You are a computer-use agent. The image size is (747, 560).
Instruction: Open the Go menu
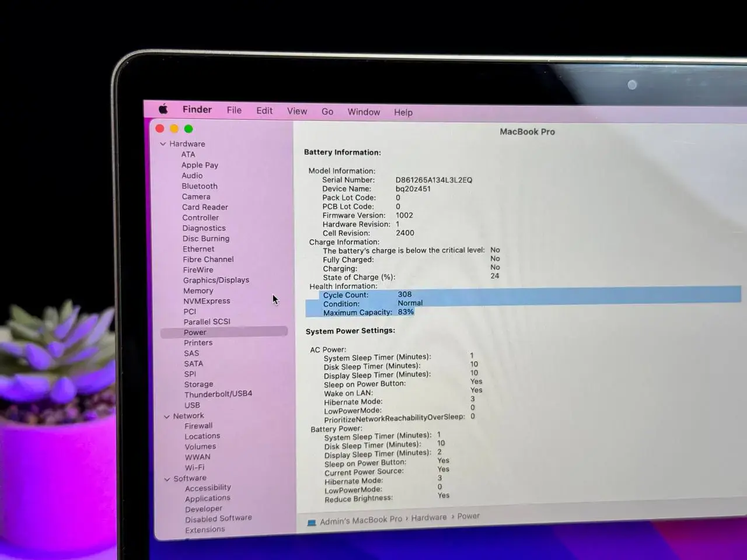click(x=327, y=111)
